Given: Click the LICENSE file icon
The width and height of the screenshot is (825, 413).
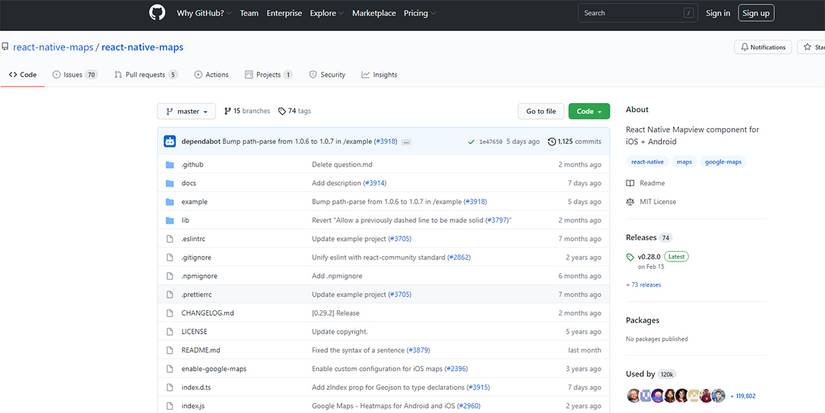Looking at the screenshot, I should click(169, 331).
